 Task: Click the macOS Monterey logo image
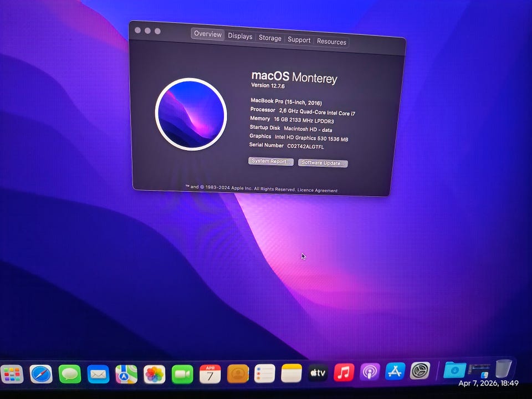click(x=191, y=114)
